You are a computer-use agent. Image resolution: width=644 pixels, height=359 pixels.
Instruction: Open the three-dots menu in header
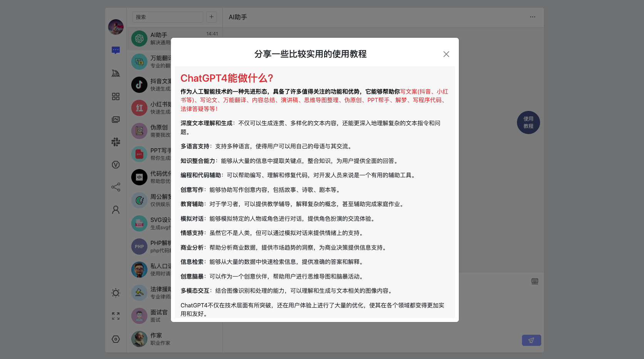click(532, 17)
